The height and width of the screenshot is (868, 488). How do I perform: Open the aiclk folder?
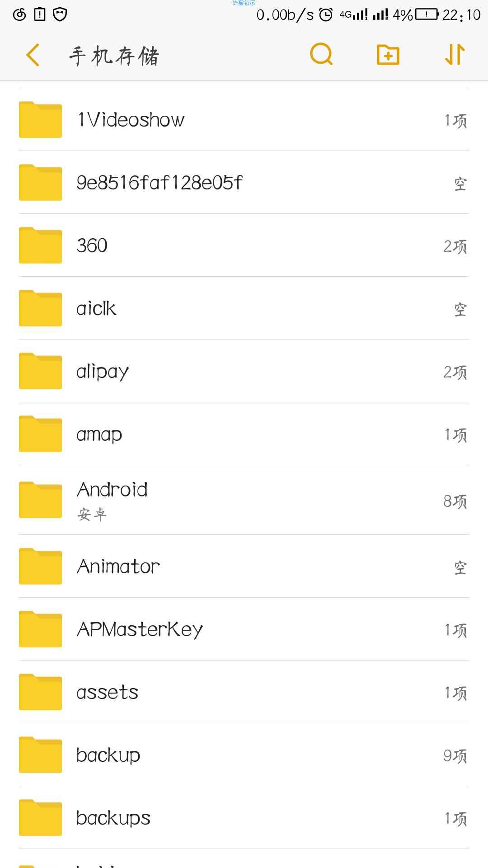(244, 308)
